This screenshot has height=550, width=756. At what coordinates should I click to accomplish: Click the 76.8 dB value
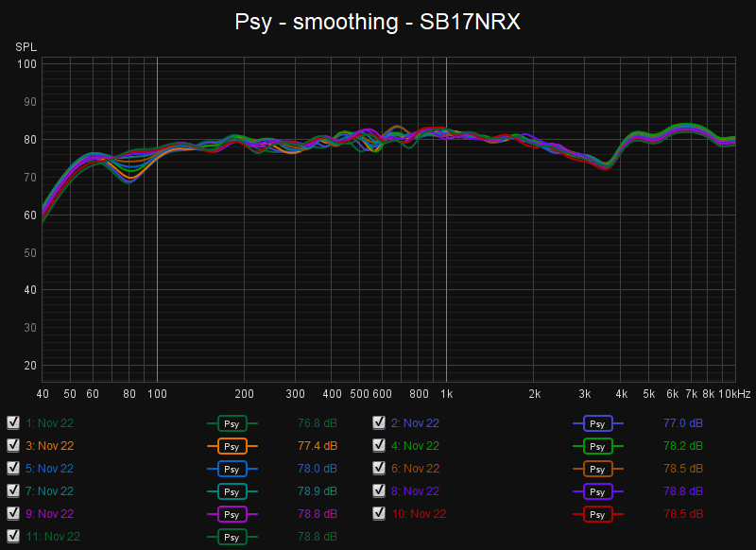click(318, 423)
